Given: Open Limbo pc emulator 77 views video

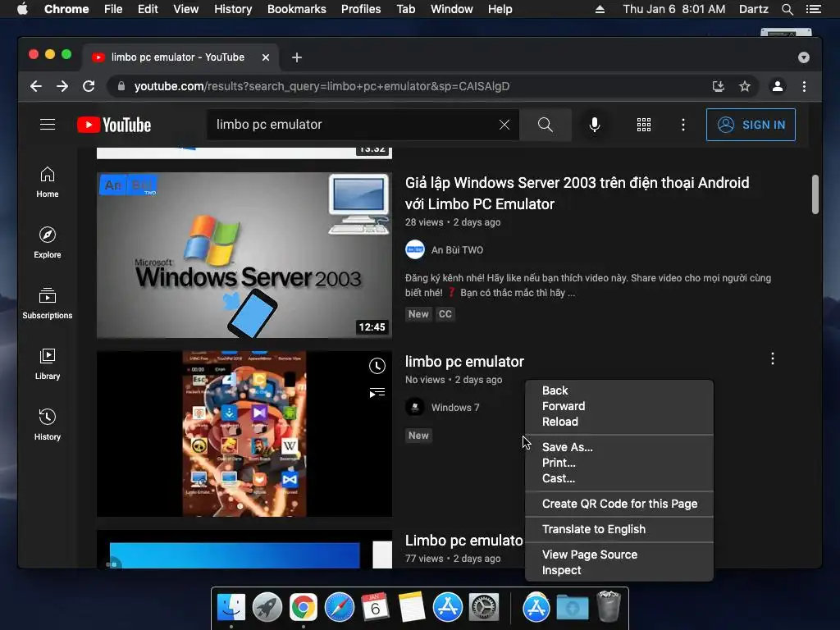Looking at the screenshot, I should coord(464,540).
